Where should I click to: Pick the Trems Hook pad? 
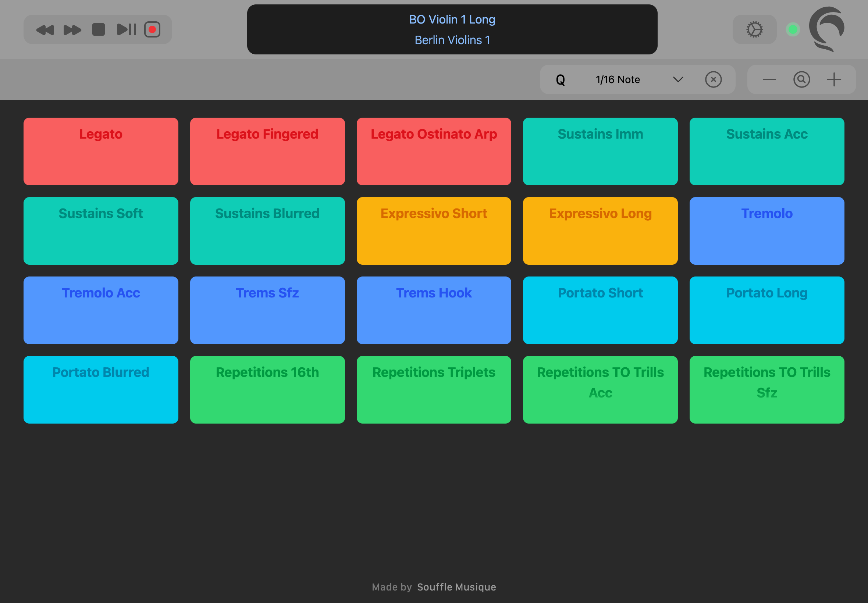tap(434, 310)
